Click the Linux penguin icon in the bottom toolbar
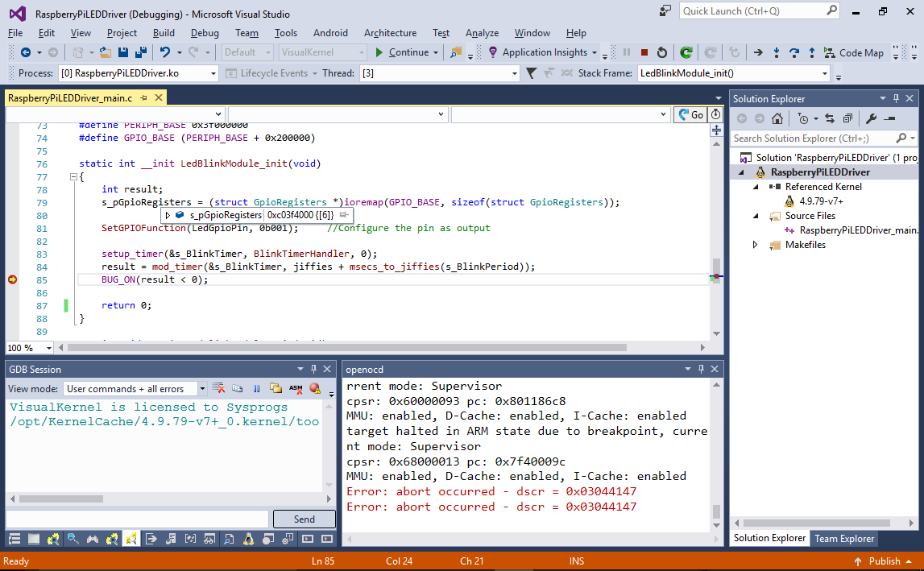This screenshot has height=571, width=924. 249,539
